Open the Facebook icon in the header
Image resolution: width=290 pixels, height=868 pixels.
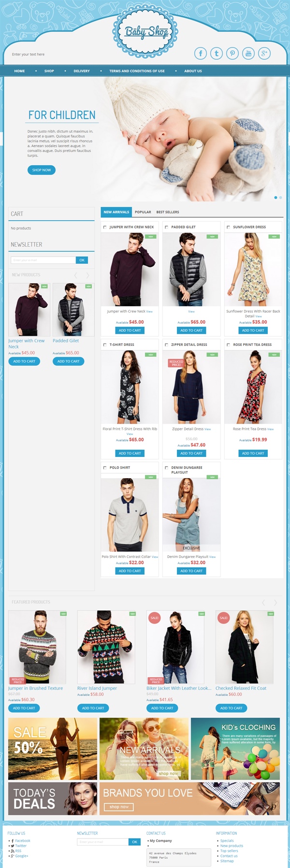point(201,53)
